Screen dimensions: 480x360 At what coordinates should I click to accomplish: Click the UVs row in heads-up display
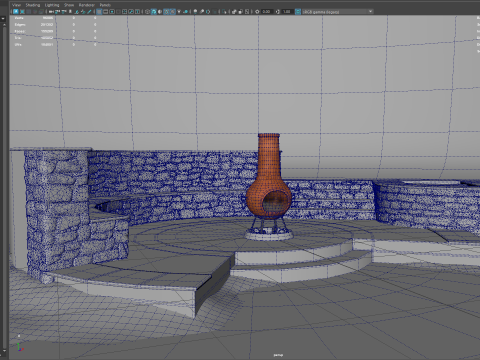click(55, 44)
